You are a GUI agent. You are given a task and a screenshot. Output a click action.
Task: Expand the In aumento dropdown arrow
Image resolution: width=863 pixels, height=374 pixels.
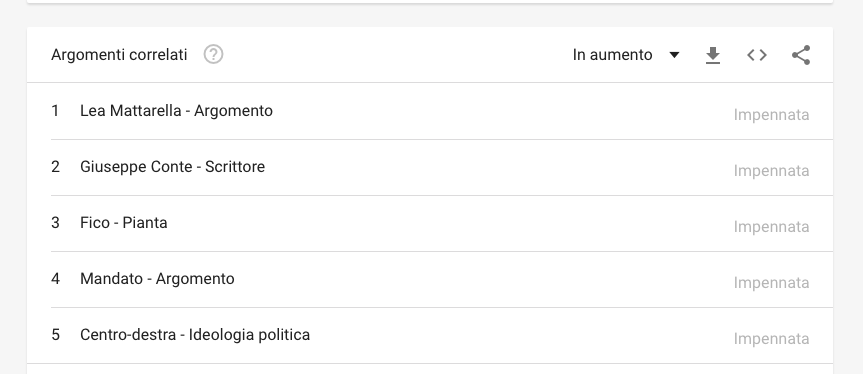point(674,55)
